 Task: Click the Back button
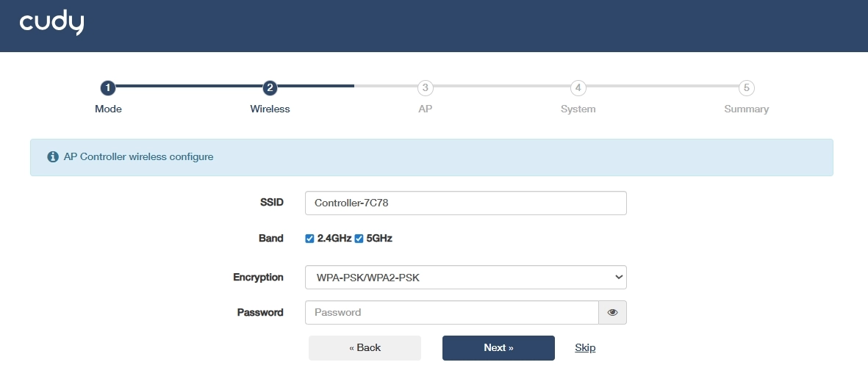(365, 348)
